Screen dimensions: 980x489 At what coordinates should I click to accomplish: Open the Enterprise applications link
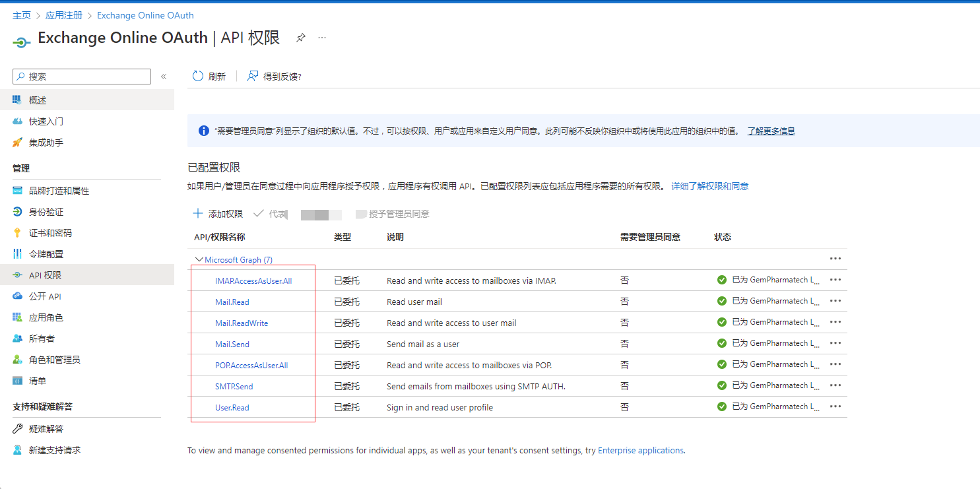click(641, 451)
